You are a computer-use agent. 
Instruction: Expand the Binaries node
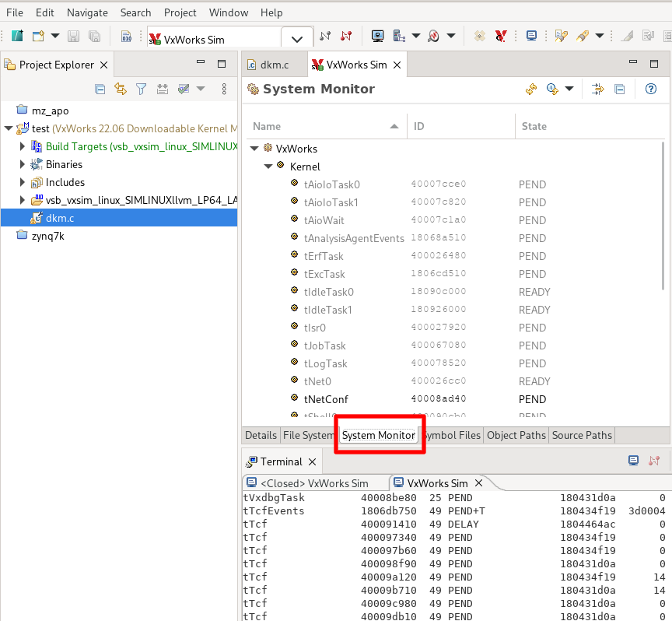coord(22,165)
